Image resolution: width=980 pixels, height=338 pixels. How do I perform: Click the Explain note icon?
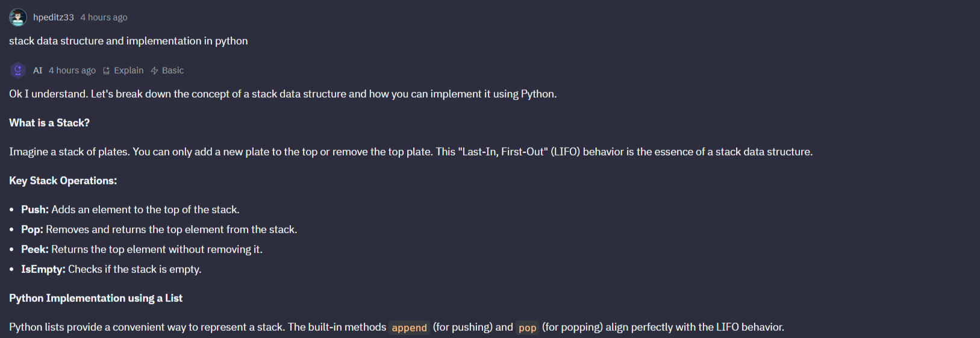click(107, 70)
